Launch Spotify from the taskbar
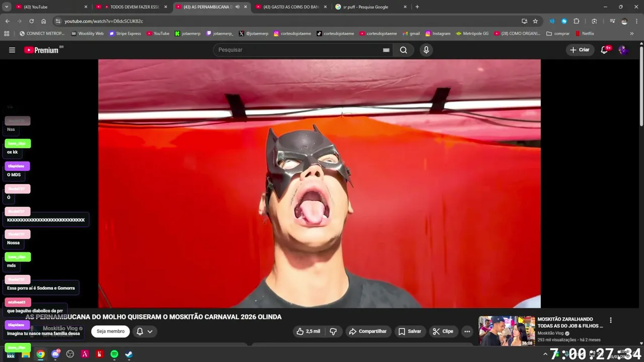The height and width of the screenshot is (362, 644). [x=114, y=354]
